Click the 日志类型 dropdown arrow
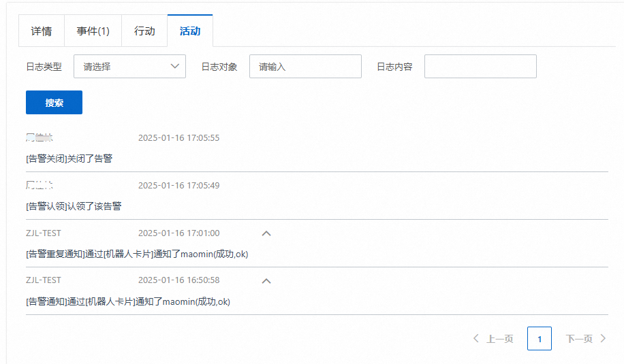Screen dimensions: 624x364 (174, 67)
